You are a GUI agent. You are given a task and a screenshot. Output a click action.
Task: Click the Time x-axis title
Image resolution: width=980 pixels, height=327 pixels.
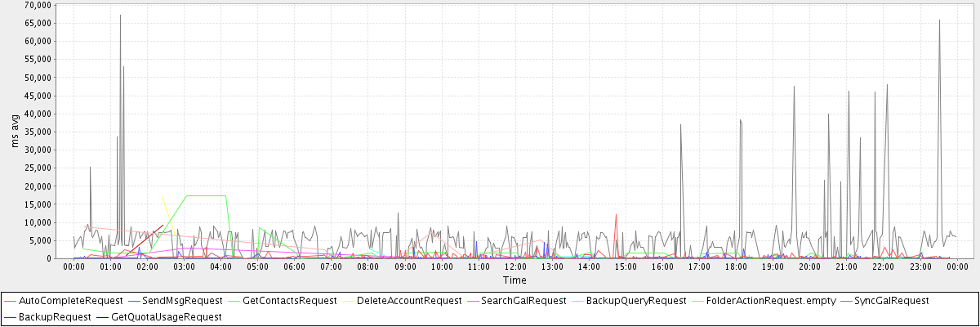coord(514,280)
